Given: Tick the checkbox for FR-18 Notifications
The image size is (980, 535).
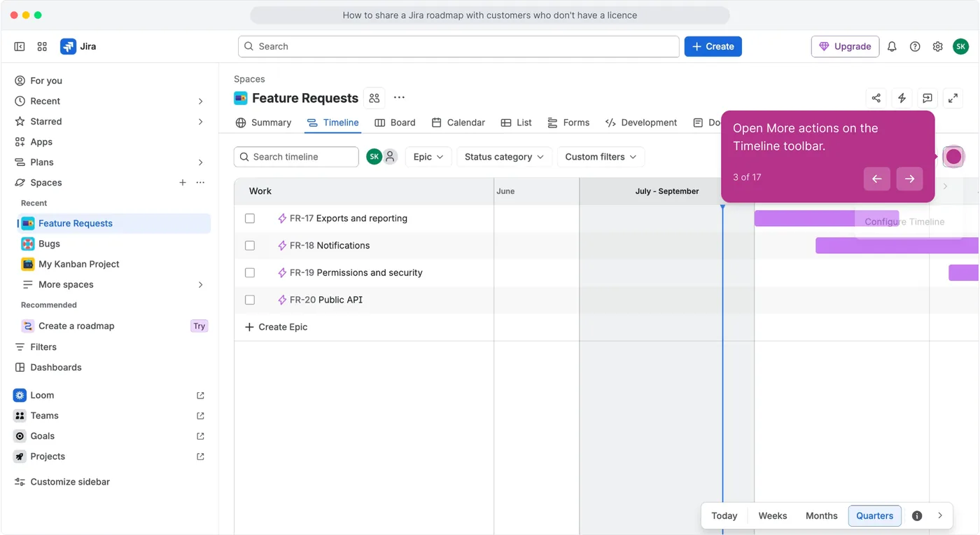Looking at the screenshot, I should click(x=250, y=246).
